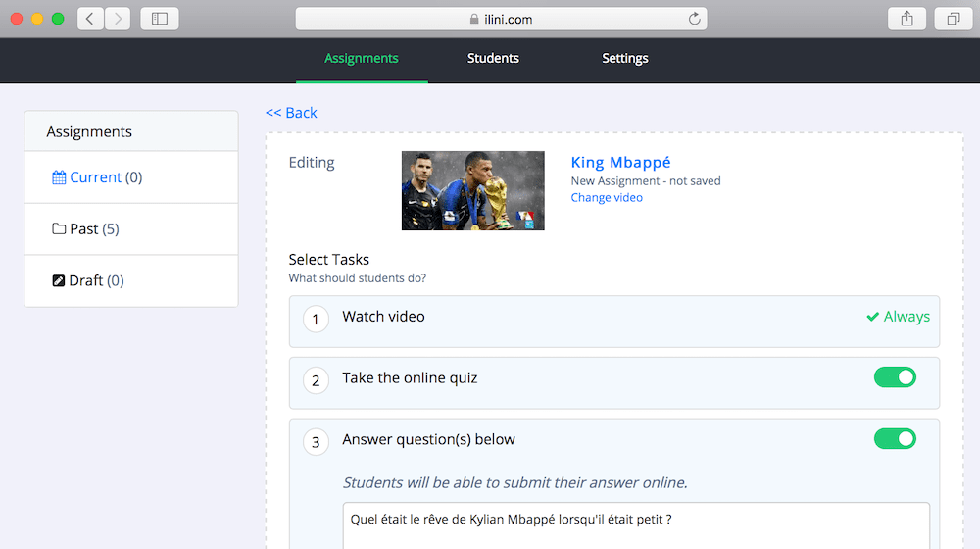Turn off Answer question(s) below toggle

(x=895, y=439)
